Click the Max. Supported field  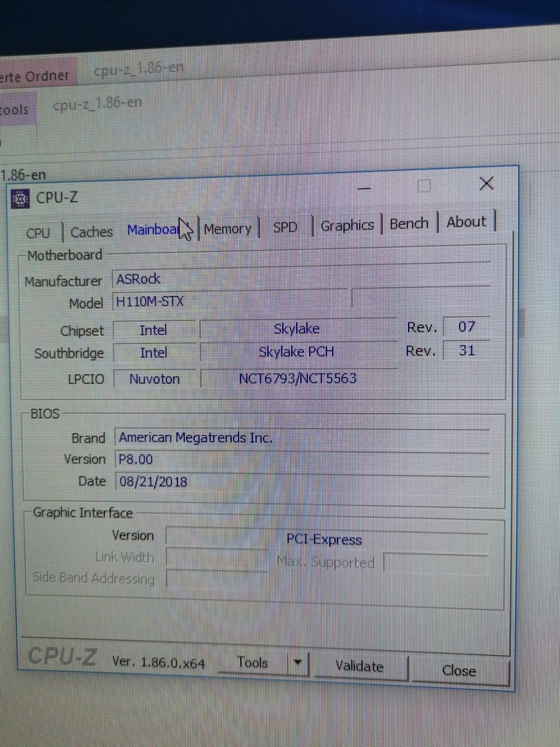[x=436, y=563]
